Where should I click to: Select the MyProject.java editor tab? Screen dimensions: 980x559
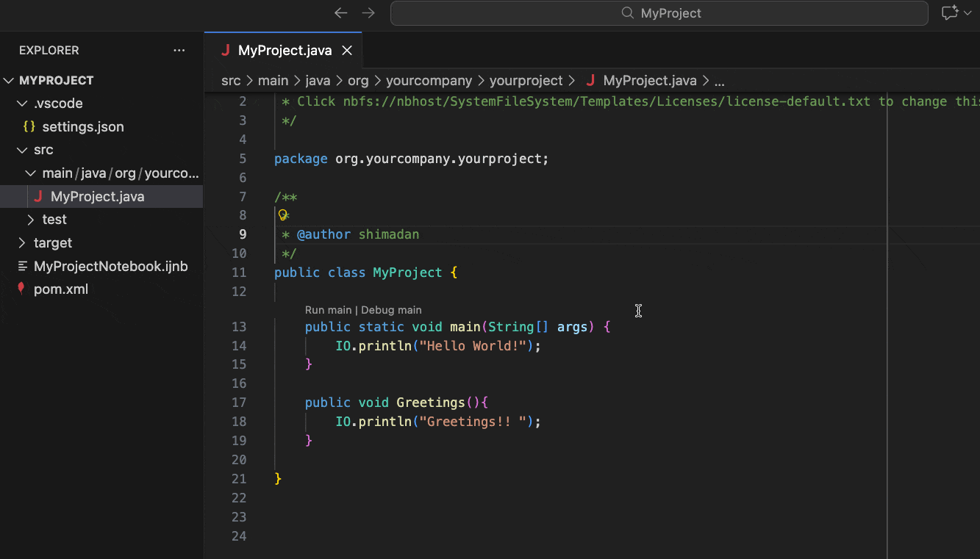(283, 51)
